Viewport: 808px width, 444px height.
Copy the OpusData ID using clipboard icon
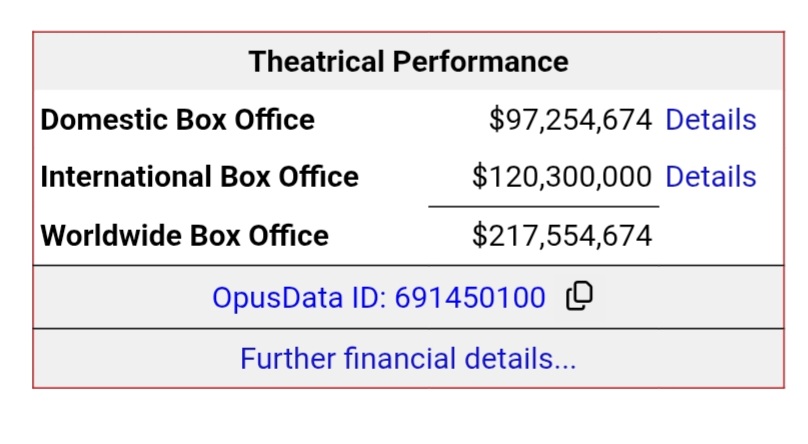click(x=579, y=297)
